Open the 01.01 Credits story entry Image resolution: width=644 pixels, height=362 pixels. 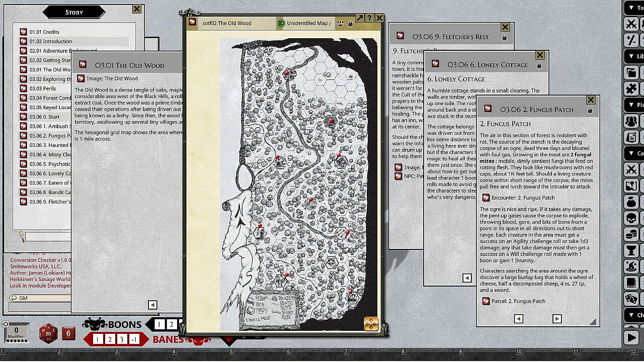(x=44, y=32)
